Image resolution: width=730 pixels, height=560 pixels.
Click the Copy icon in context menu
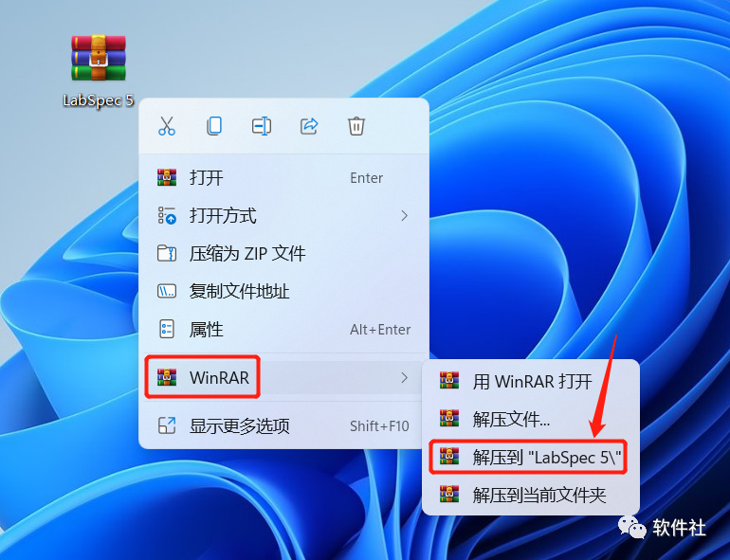214,126
